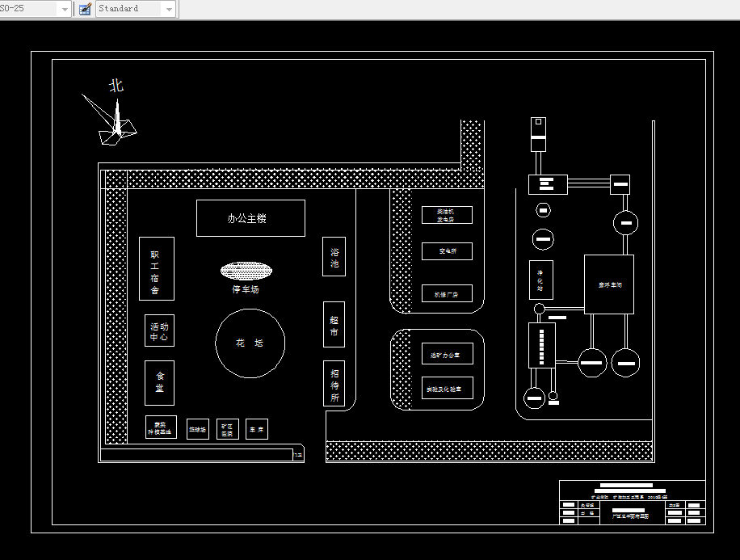Viewport: 740px width, 560px height.
Task: Select the 办公主楼 label
Action: [x=247, y=219]
